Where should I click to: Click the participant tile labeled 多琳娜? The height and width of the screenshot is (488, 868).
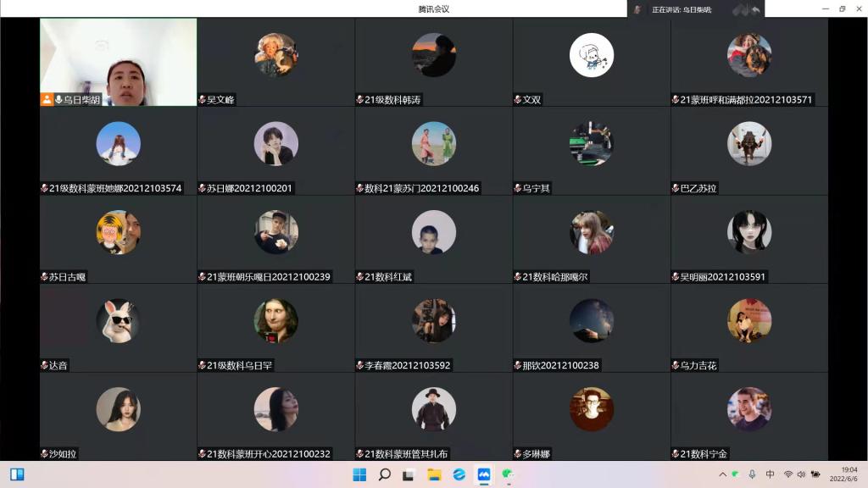(x=591, y=416)
